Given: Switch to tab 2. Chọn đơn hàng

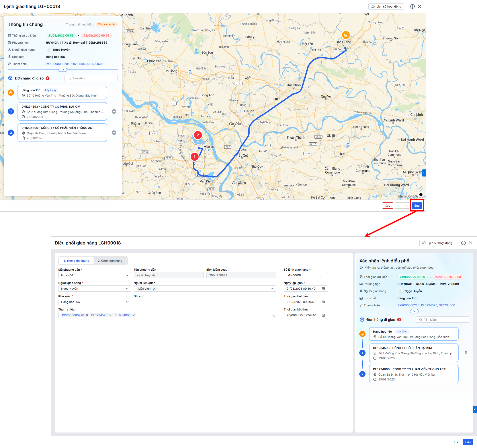Looking at the screenshot, I should point(110,261).
